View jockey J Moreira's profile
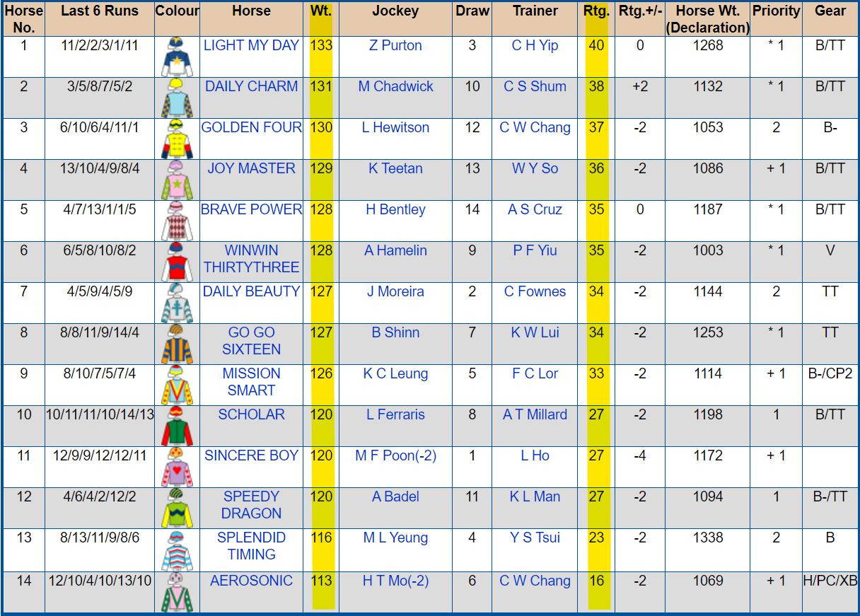Image resolution: width=860 pixels, height=616 pixels. 397,291
